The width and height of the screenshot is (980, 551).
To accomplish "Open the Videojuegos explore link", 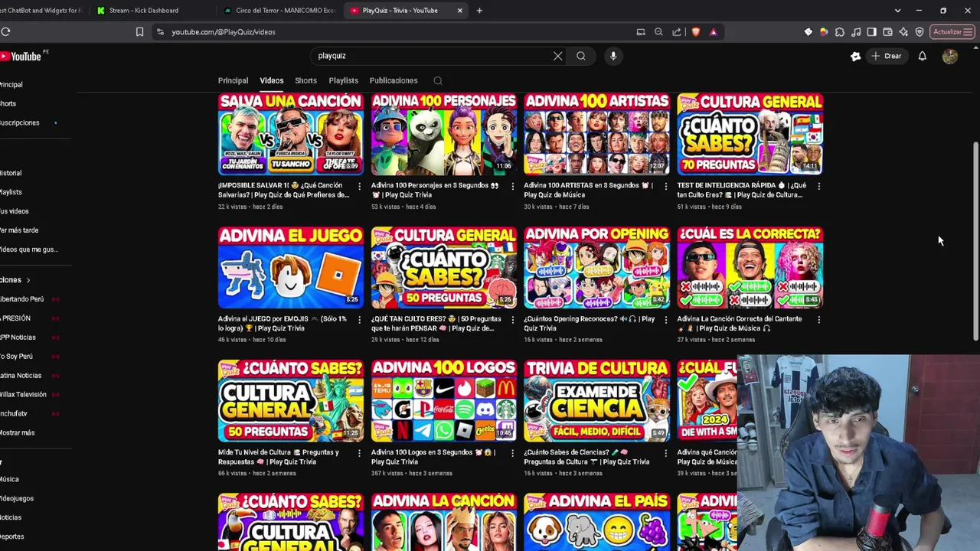I will point(17,499).
